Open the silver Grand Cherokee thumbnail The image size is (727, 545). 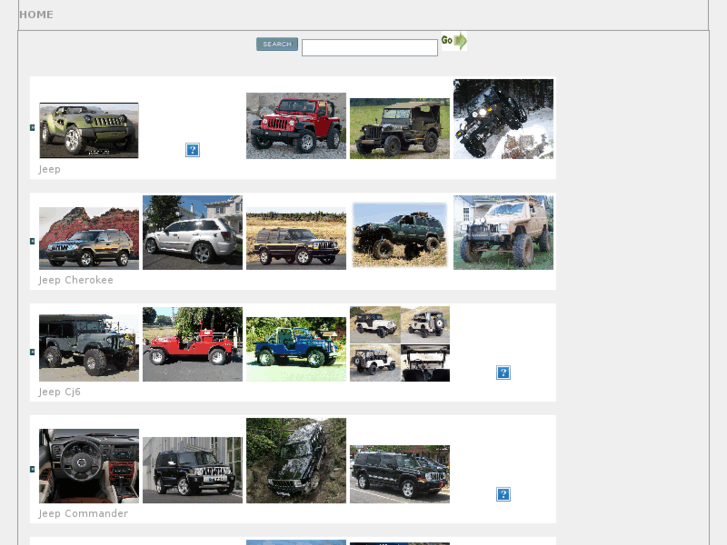192,232
